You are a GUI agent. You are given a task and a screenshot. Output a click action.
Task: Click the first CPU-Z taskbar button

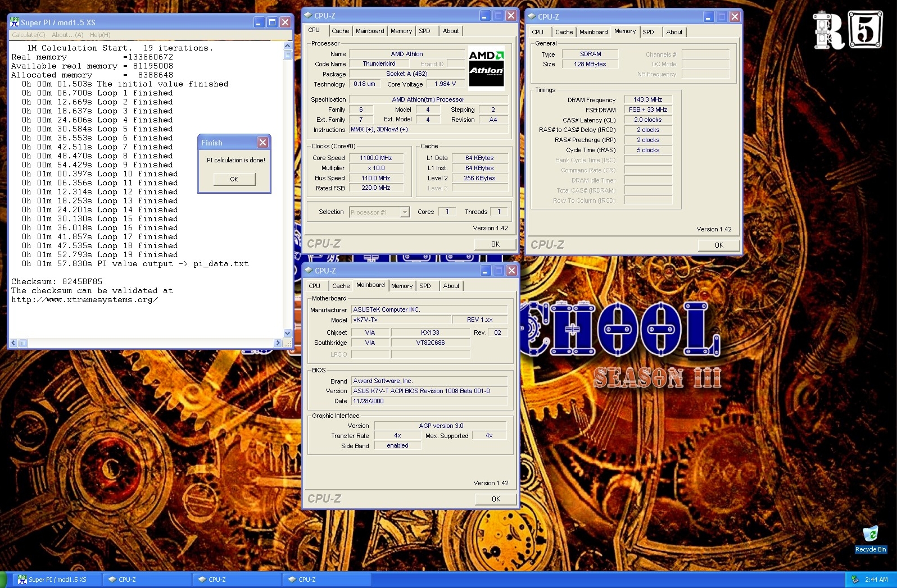click(x=147, y=580)
